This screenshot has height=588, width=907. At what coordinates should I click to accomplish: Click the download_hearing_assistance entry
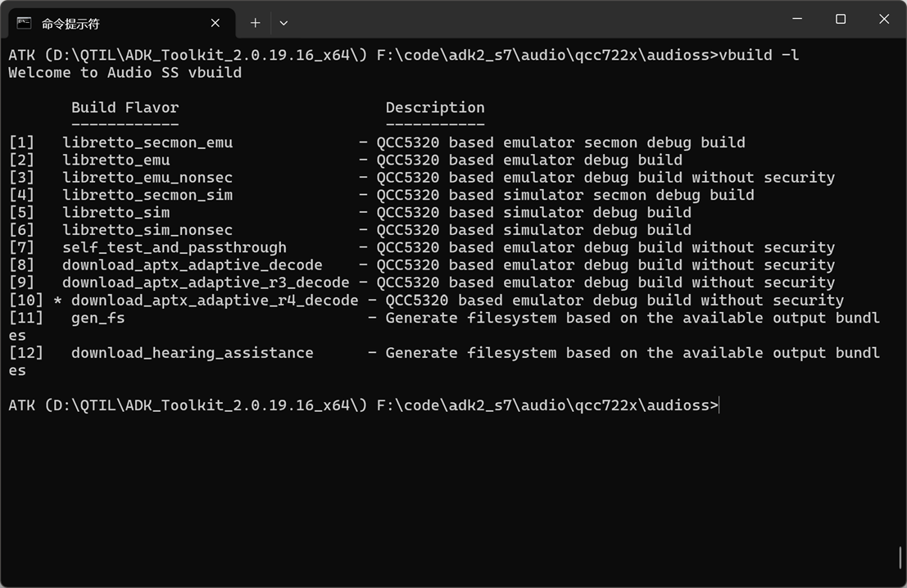pos(192,353)
